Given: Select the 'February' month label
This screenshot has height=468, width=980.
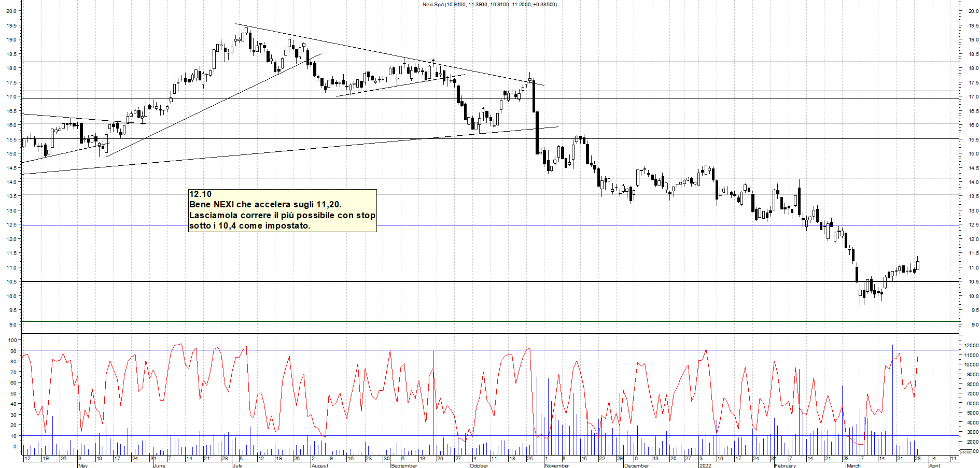Looking at the screenshot, I should pos(785,465).
